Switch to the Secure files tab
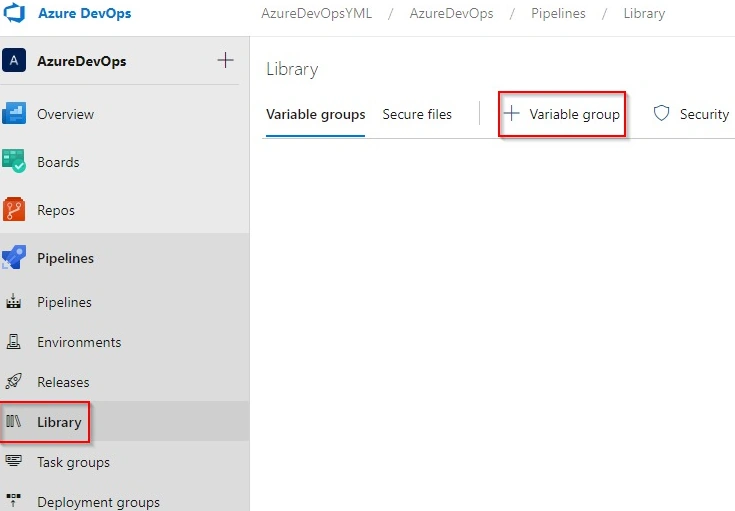Viewport: 735px width, 511px height. coord(417,114)
